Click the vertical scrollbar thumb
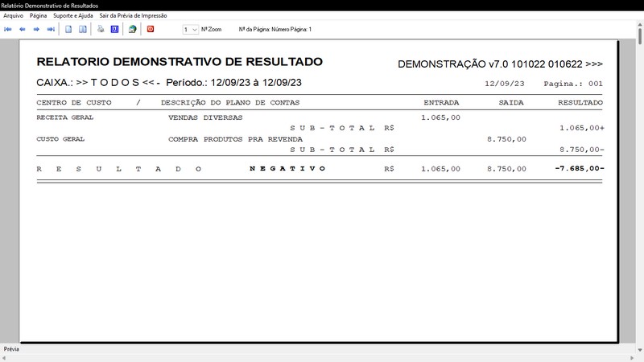 pyautogui.click(x=639, y=36)
